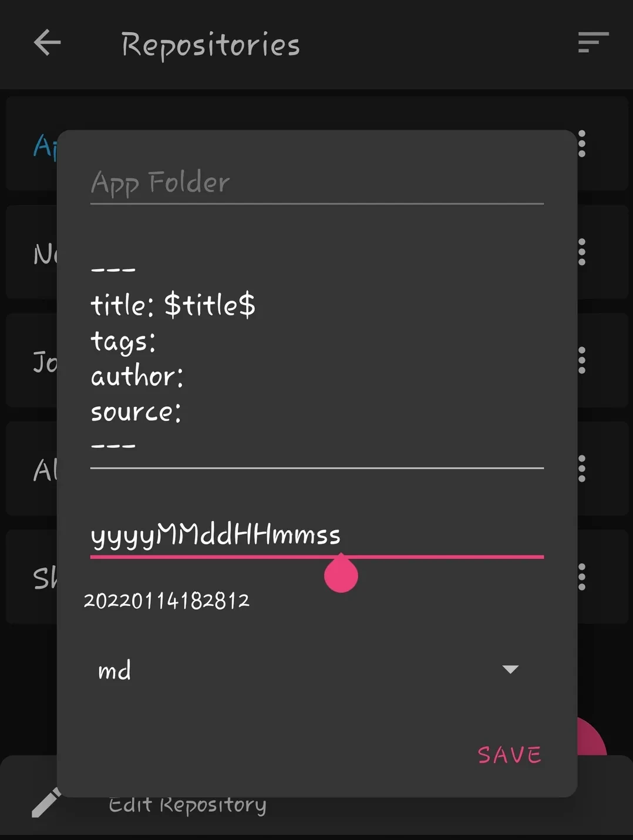Open three-dot menu for second repository
This screenshot has height=840, width=633.
click(x=582, y=252)
